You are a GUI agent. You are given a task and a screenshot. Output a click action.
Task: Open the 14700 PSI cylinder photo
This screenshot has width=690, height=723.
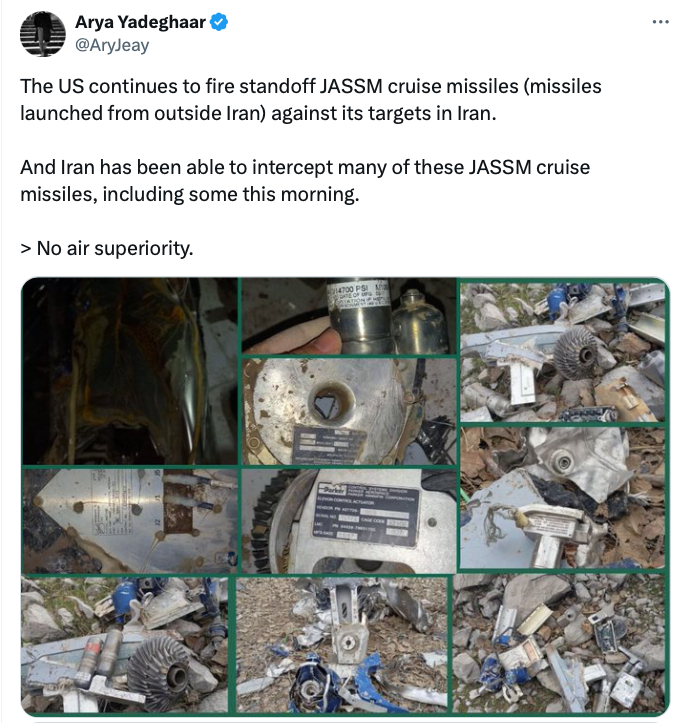point(349,316)
